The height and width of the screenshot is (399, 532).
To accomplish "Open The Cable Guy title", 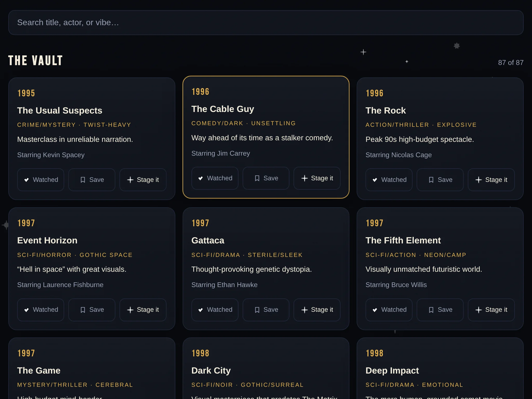I will (223, 109).
